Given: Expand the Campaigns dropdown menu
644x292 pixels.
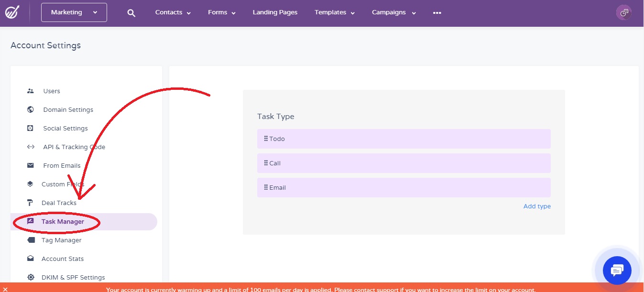Looking at the screenshot, I should coord(393,12).
